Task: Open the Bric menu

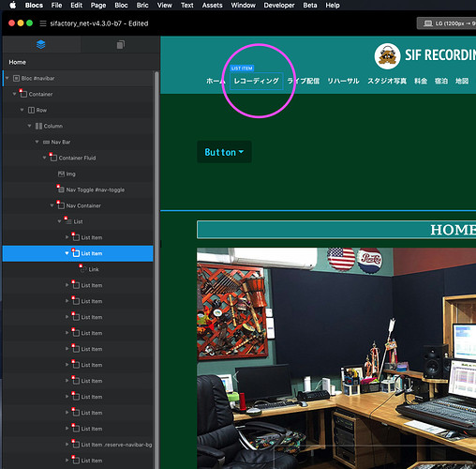Action: tap(142, 6)
